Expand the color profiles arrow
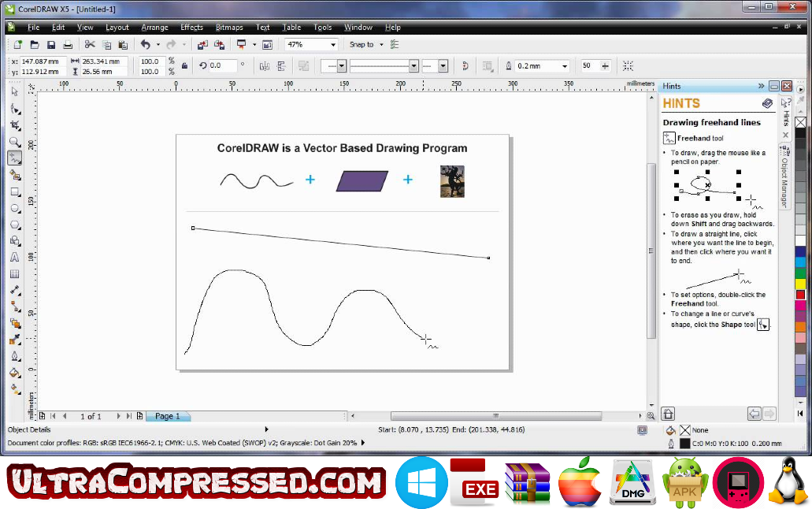The image size is (812, 509). tap(363, 443)
